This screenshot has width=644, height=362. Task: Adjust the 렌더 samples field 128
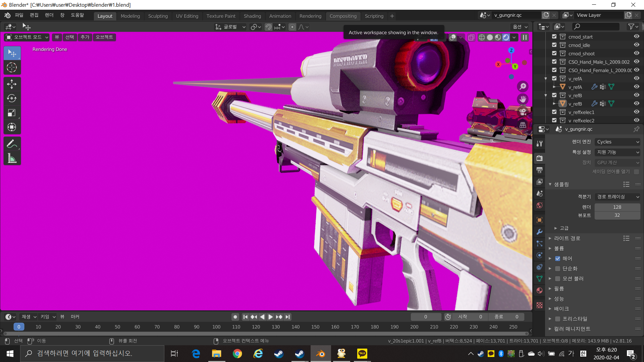(618, 207)
